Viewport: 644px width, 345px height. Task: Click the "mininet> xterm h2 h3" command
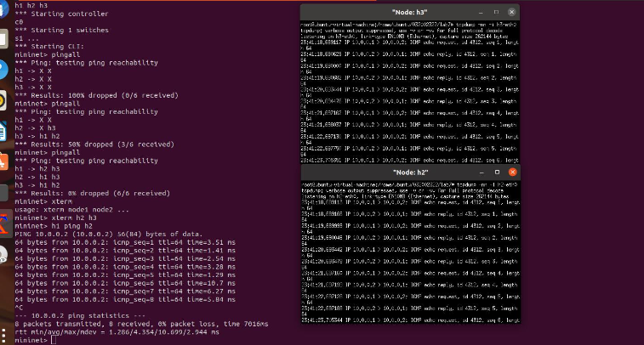(x=56, y=218)
